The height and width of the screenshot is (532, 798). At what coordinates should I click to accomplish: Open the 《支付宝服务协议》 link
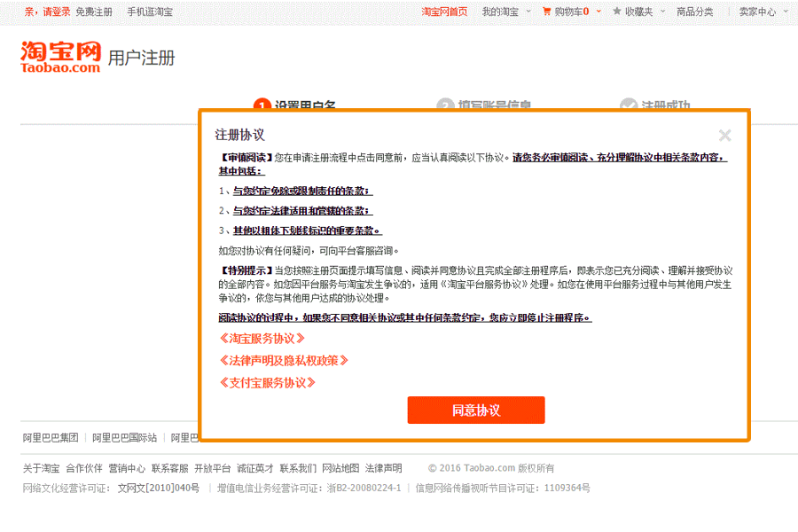(267, 383)
